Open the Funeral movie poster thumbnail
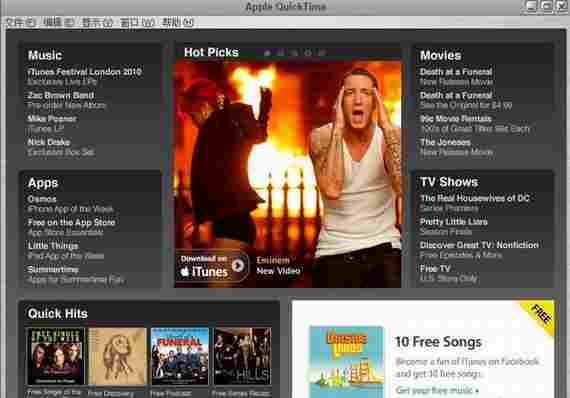The width and height of the screenshot is (570, 398). (180, 356)
